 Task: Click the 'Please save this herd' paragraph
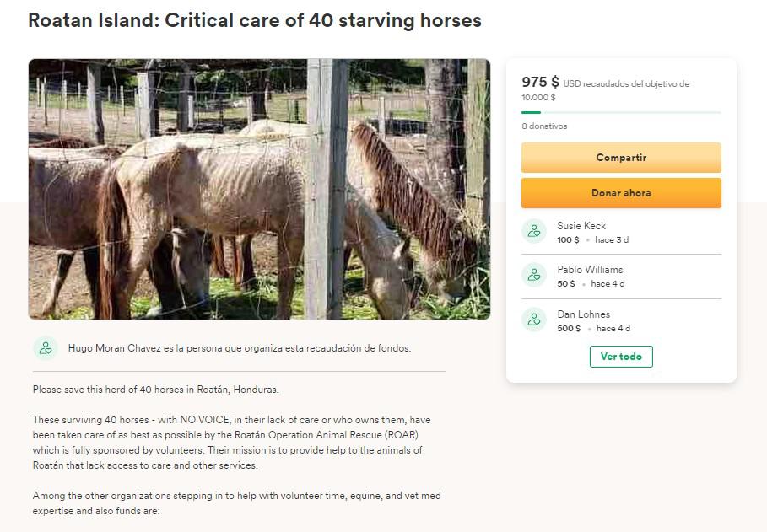pos(155,390)
